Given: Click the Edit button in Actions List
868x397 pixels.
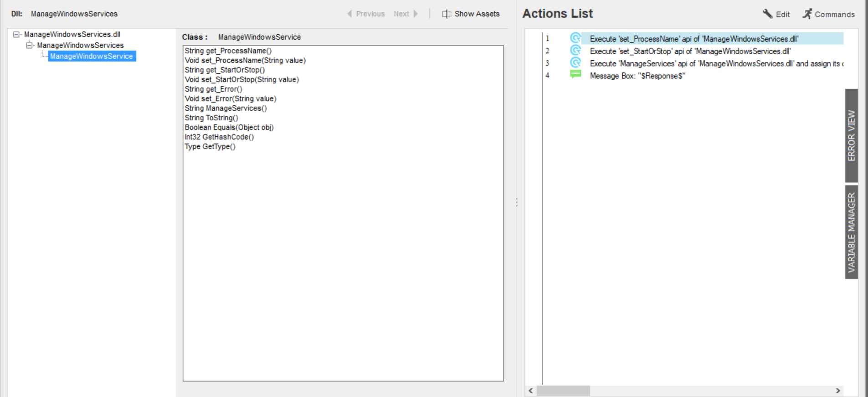Looking at the screenshot, I should coord(776,14).
